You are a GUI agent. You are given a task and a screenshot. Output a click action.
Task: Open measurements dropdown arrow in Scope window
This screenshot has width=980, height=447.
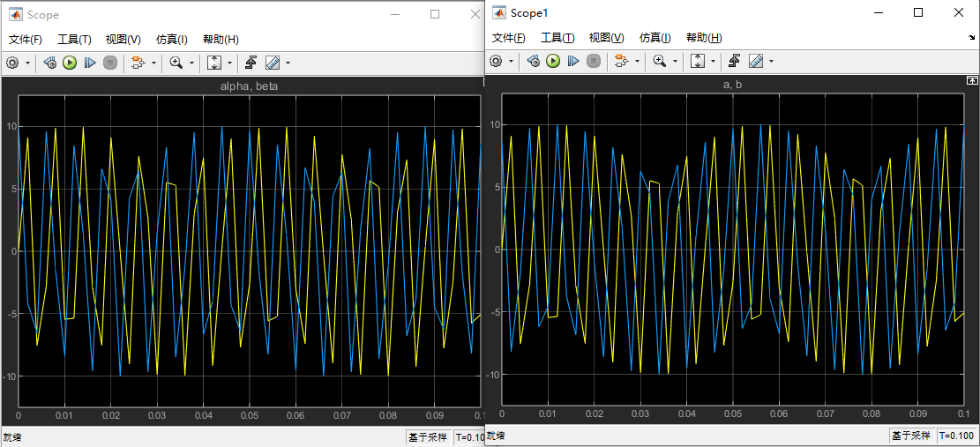click(288, 63)
